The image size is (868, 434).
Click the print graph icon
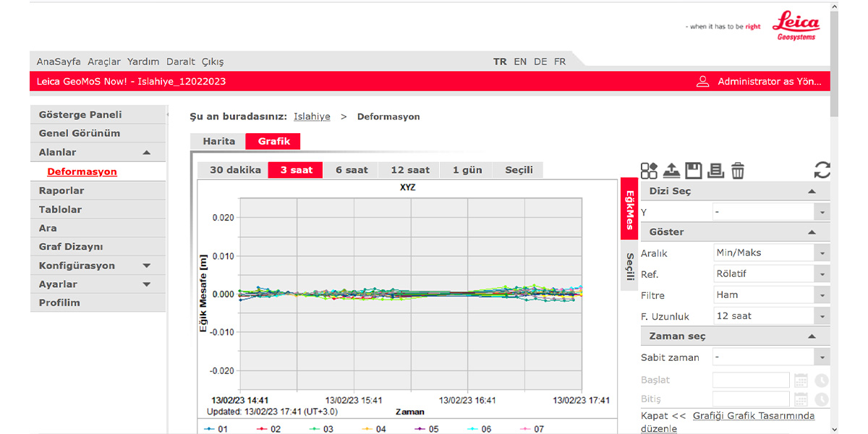click(715, 171)
